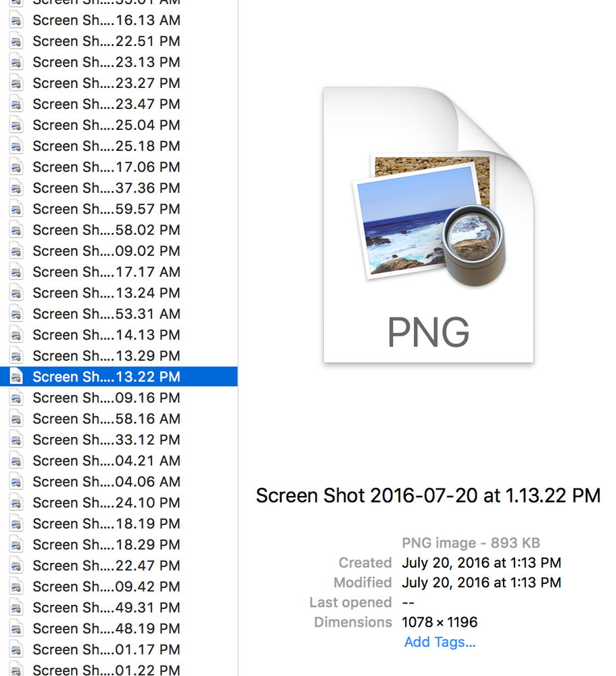Click the file icon next to the 09.16 PM screenshot
The image size is (616, 676).
click(15, 398)
